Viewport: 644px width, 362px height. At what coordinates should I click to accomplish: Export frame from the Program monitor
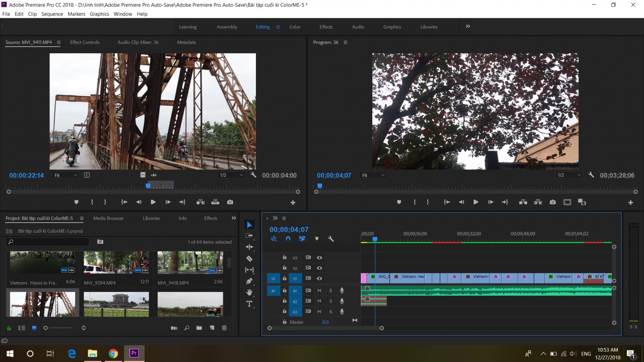[x=553, y=202]
